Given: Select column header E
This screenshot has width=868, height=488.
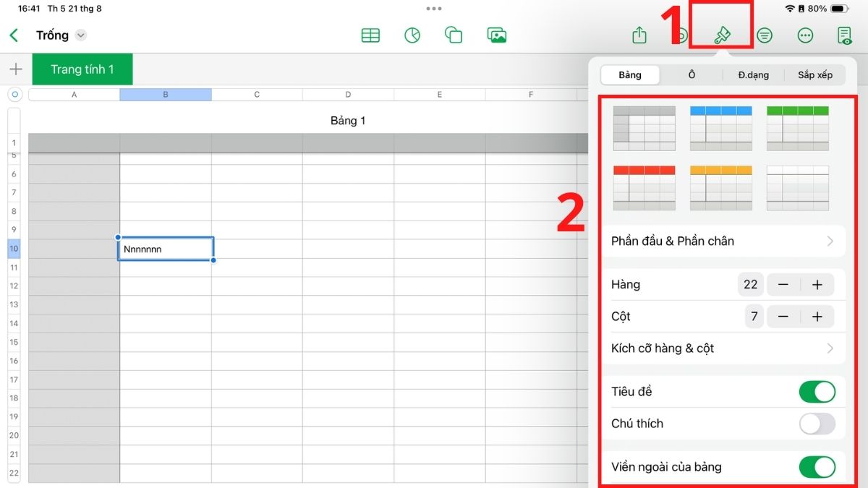Looking at the screenshot, I should (x=440, y=95).
